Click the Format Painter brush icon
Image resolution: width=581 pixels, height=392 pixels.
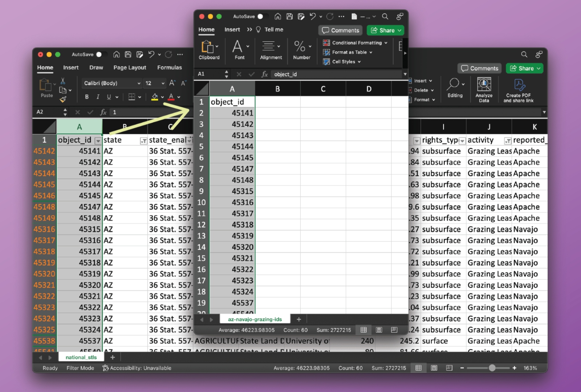tap(63, 99)
